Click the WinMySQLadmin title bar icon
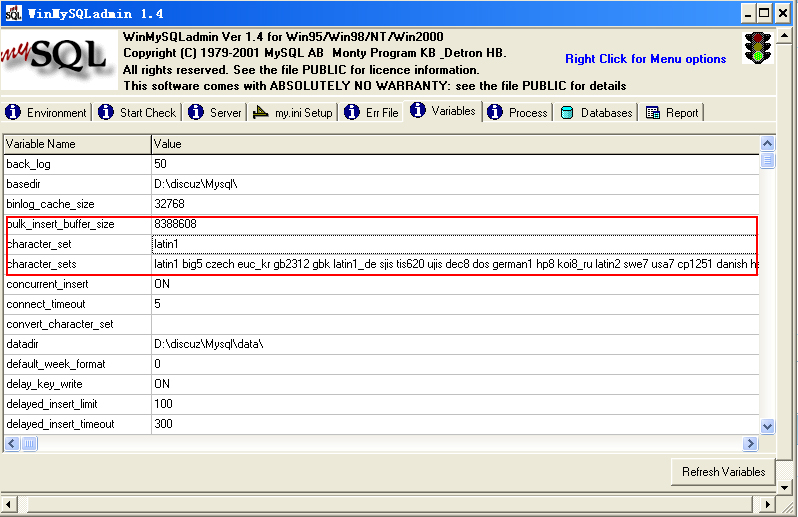Screen dimensions: 798x517 tap(13, 13)
